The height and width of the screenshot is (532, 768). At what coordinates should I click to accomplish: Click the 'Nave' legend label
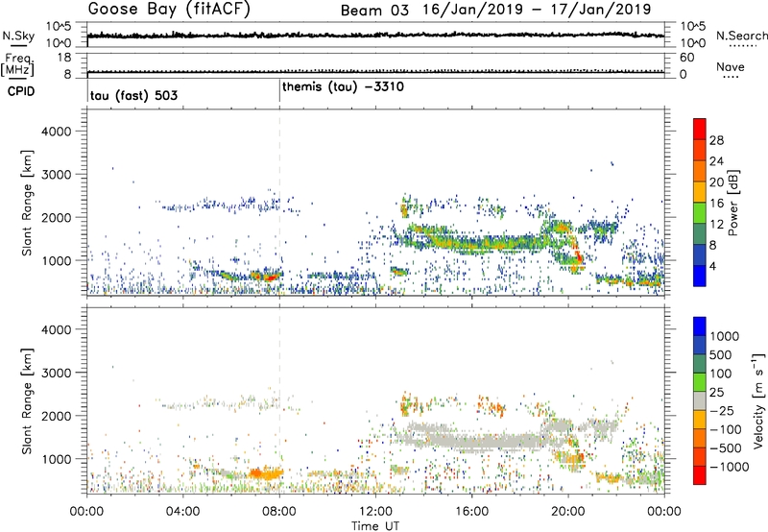pyautogui.click(x=731, y=67)
